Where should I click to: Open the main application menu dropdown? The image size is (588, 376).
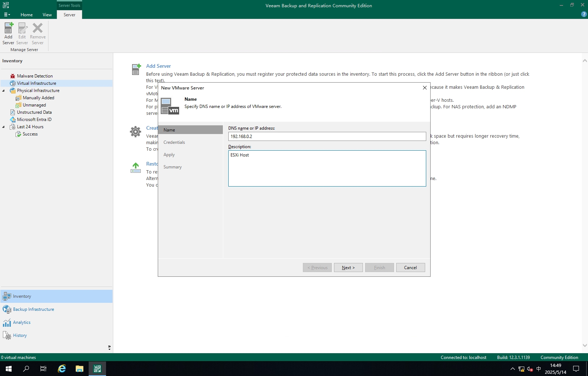click(7, 15)
